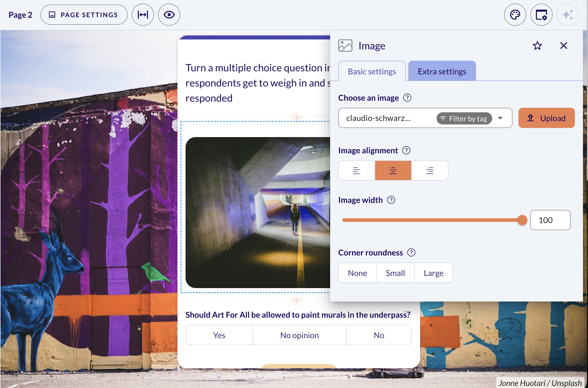Select the Yes answer option
The width and height of the screenshot is (588, 388).
[x=219, y=335]
